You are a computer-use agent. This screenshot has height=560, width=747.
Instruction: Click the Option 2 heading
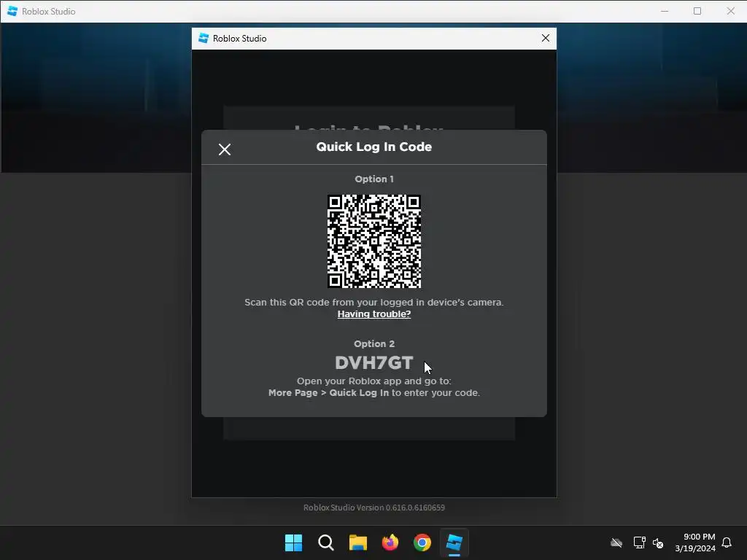click(374, 344)
